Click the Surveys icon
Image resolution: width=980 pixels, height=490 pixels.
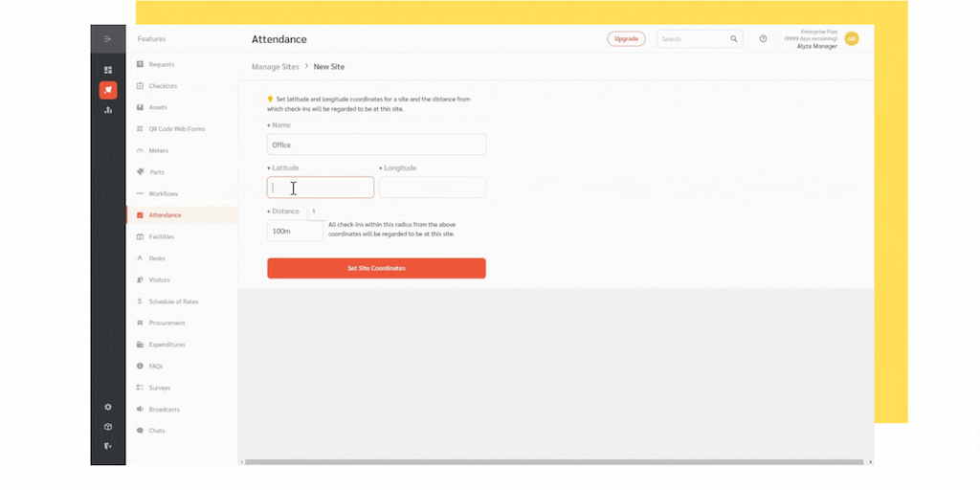tap(140, 388)
